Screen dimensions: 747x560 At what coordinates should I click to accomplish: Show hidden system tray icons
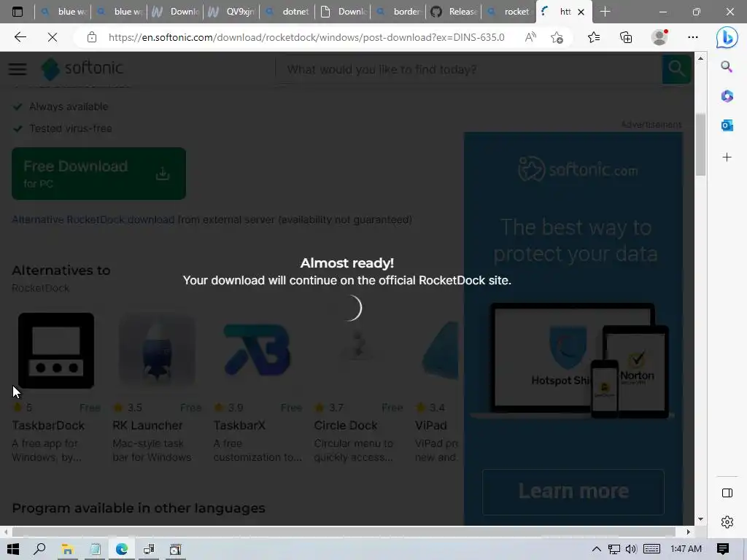[596, 549]
